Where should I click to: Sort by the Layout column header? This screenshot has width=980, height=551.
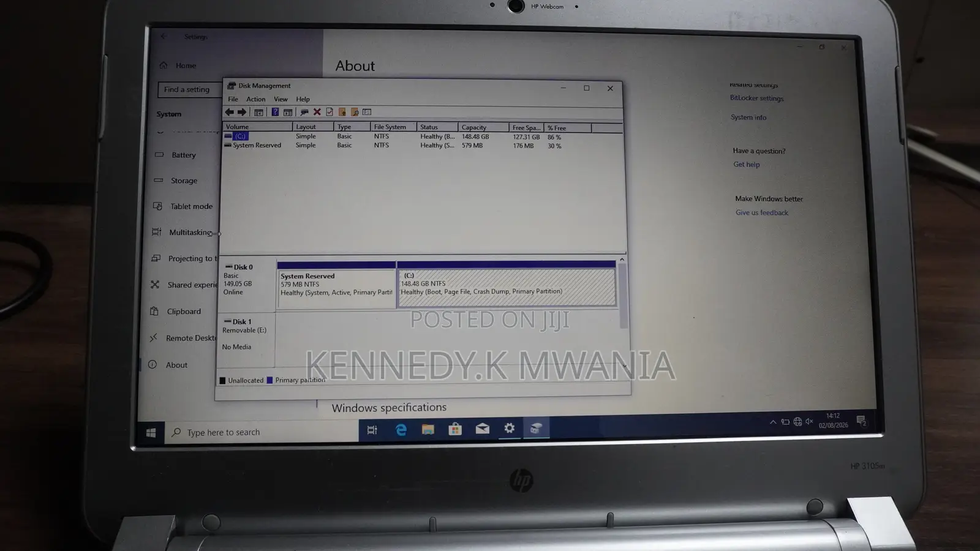point(313,127)
